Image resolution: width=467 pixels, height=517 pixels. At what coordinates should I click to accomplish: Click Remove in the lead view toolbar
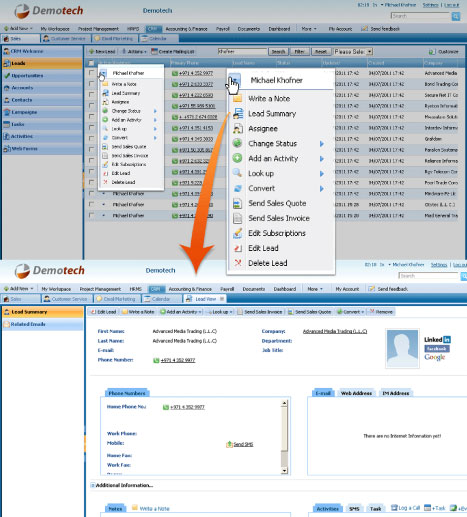pos(381,312)
